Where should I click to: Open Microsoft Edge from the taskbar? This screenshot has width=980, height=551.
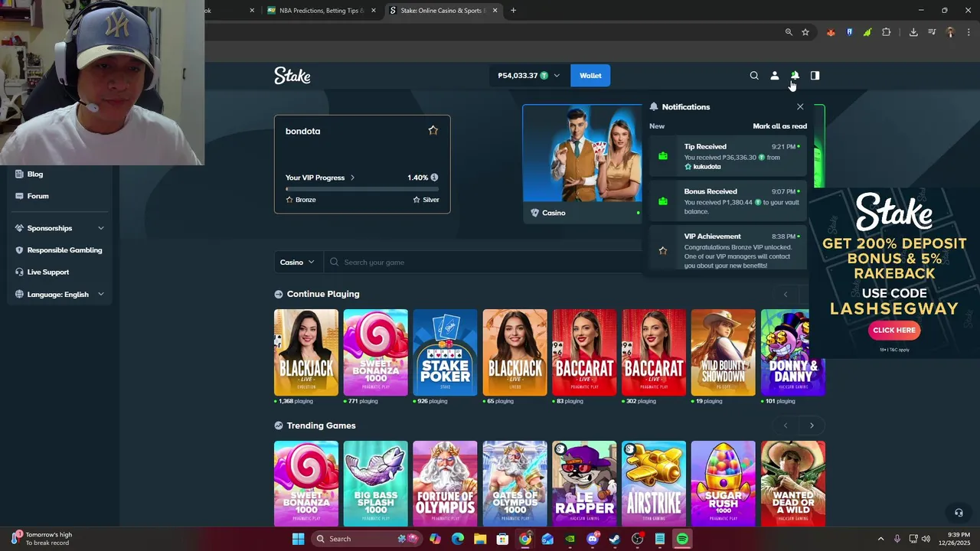pos(458,539)
